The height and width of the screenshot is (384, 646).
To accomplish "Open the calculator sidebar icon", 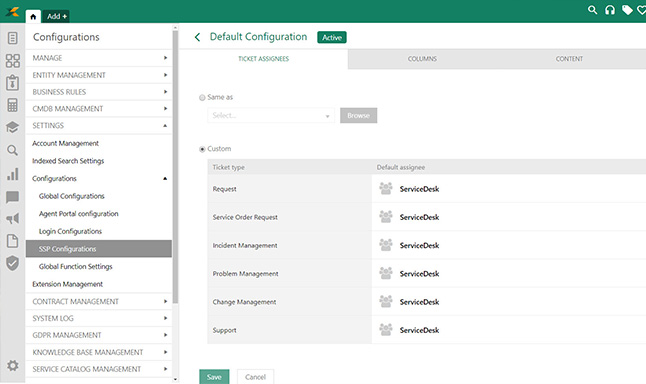I will coord(12,105).
